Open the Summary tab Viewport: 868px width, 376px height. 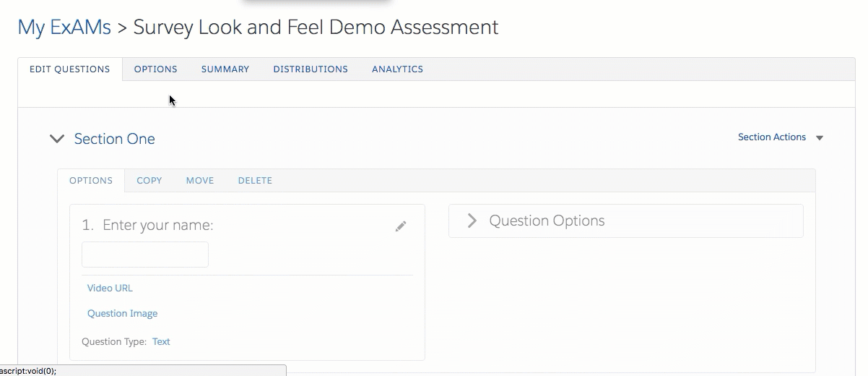coord(225,69)
